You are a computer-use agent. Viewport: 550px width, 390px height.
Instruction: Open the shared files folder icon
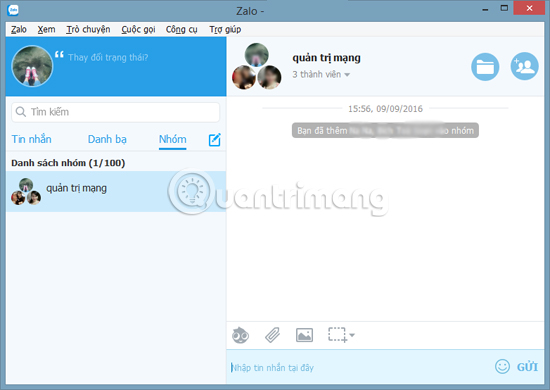point(485,67)
